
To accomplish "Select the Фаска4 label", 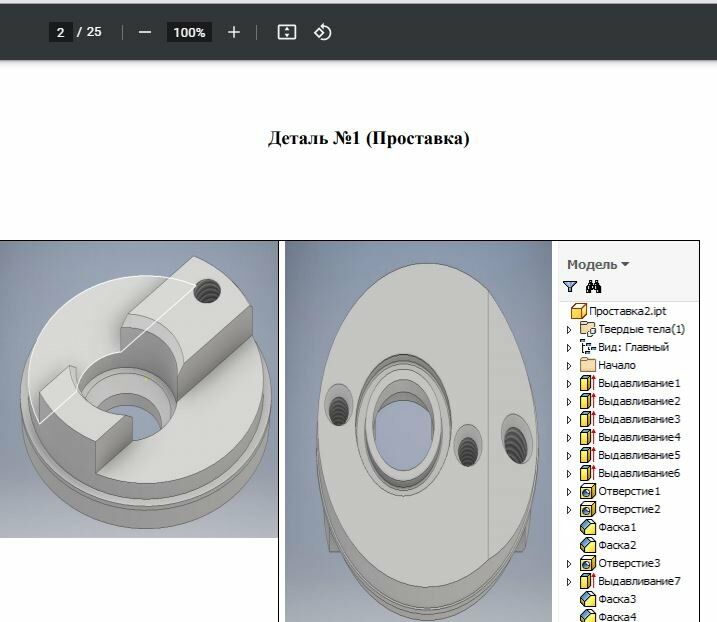I will click(x=617, y=617).
